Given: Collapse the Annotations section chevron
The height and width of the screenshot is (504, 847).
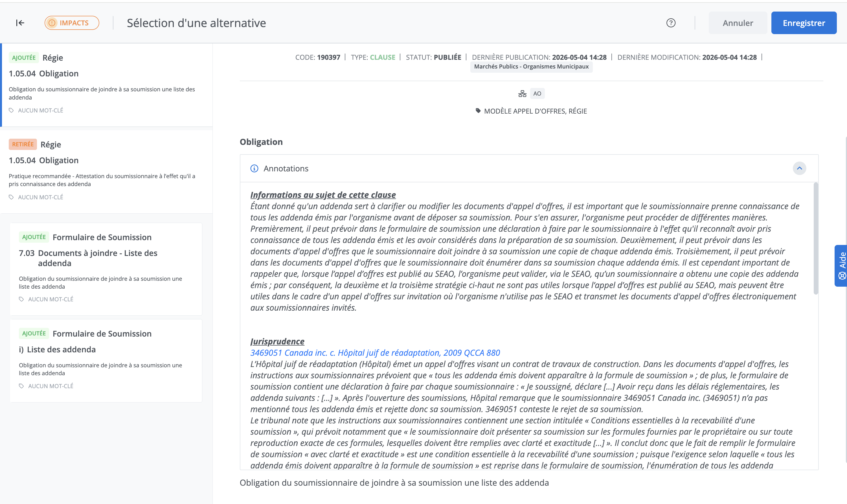Looking at the screenshot, I should pos(799,169).
